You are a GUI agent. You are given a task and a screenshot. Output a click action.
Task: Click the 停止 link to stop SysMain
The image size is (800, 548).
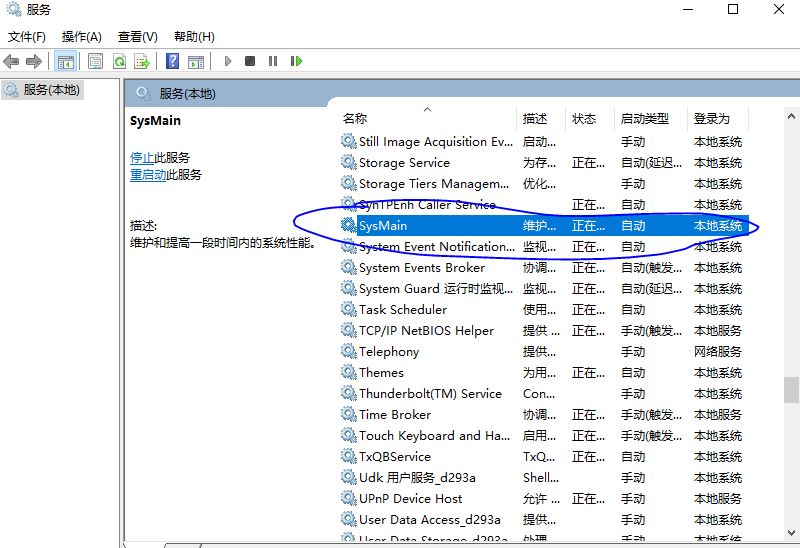[x=142, y=157]
